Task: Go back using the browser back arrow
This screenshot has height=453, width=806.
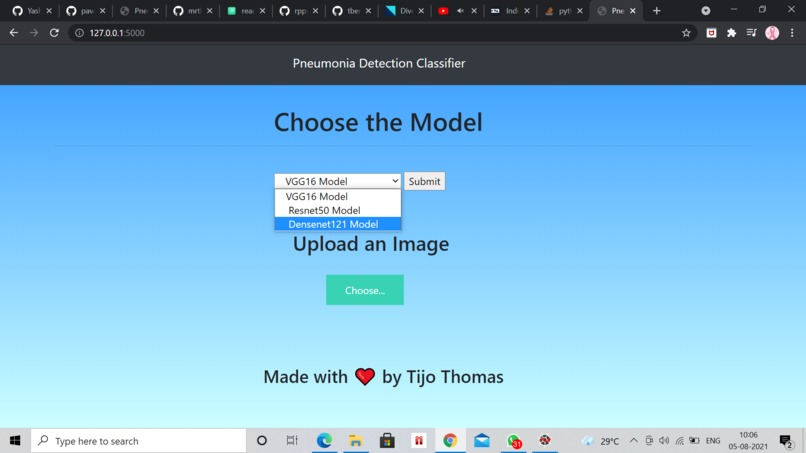Action: click(14, 33)
